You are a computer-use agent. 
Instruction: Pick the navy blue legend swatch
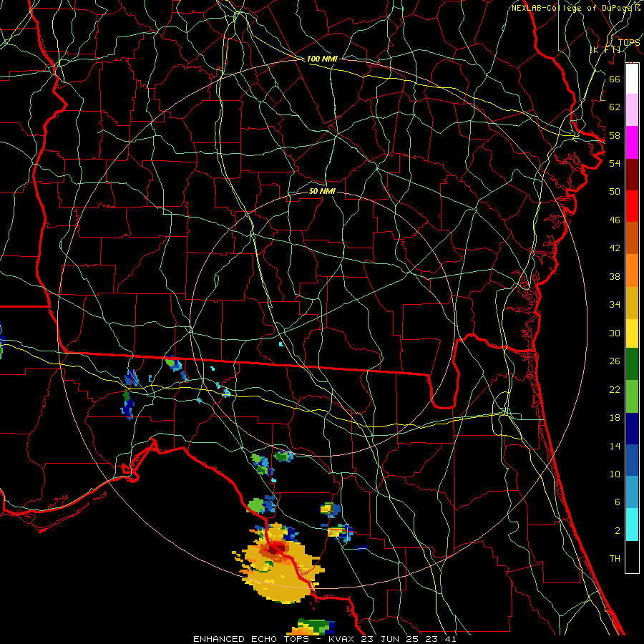pyautogui.click(x=632, y=429)
